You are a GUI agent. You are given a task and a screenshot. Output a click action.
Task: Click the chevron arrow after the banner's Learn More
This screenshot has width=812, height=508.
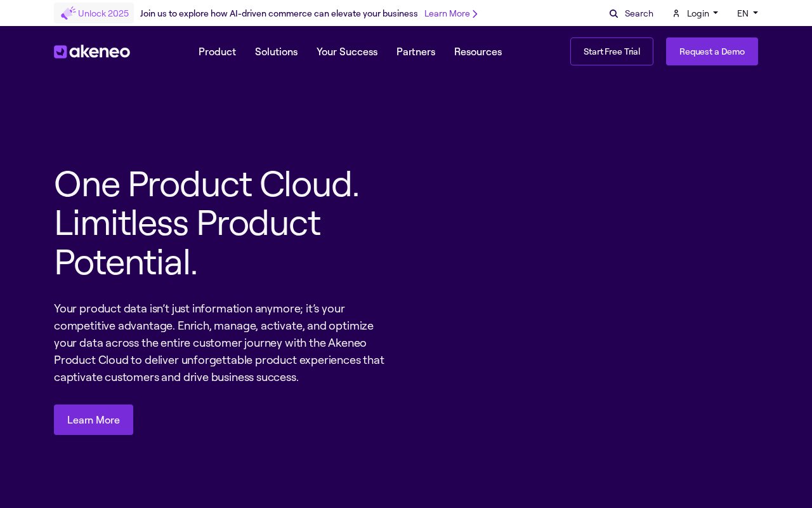click(475, 13)
